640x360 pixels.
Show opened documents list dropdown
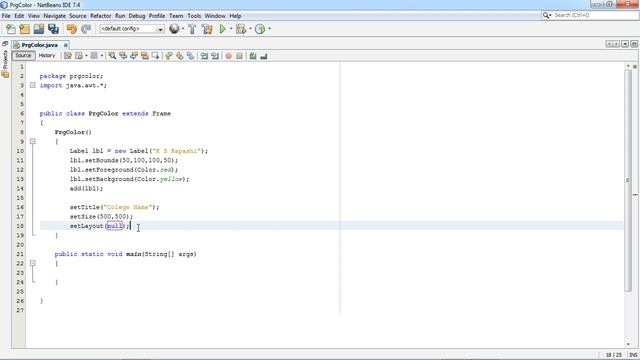(625, 44)
